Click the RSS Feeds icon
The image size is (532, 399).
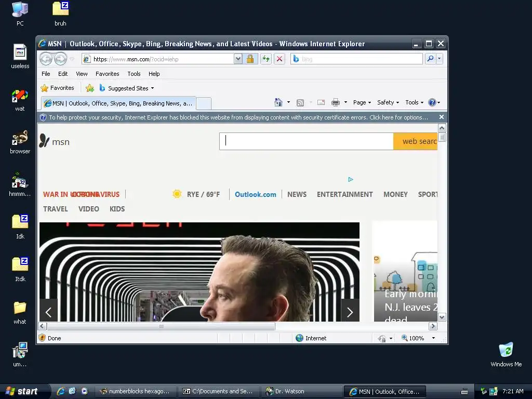[300, 102]
